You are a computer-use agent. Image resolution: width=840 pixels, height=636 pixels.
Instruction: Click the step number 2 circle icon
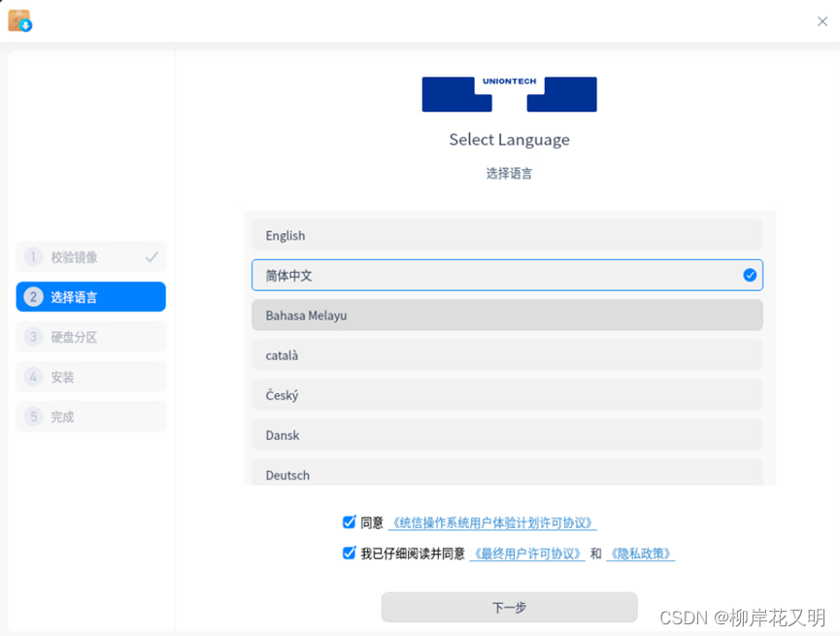(33, 297)
